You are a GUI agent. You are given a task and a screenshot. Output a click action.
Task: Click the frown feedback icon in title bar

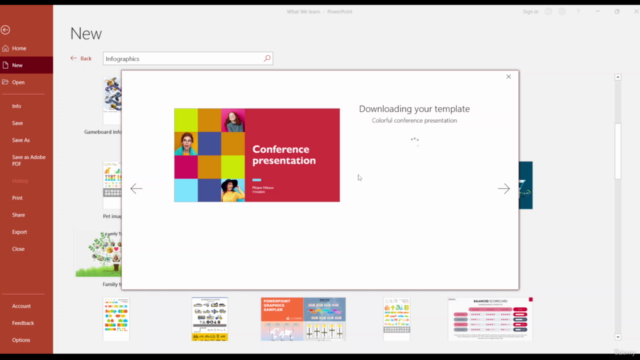click(562, 11)
